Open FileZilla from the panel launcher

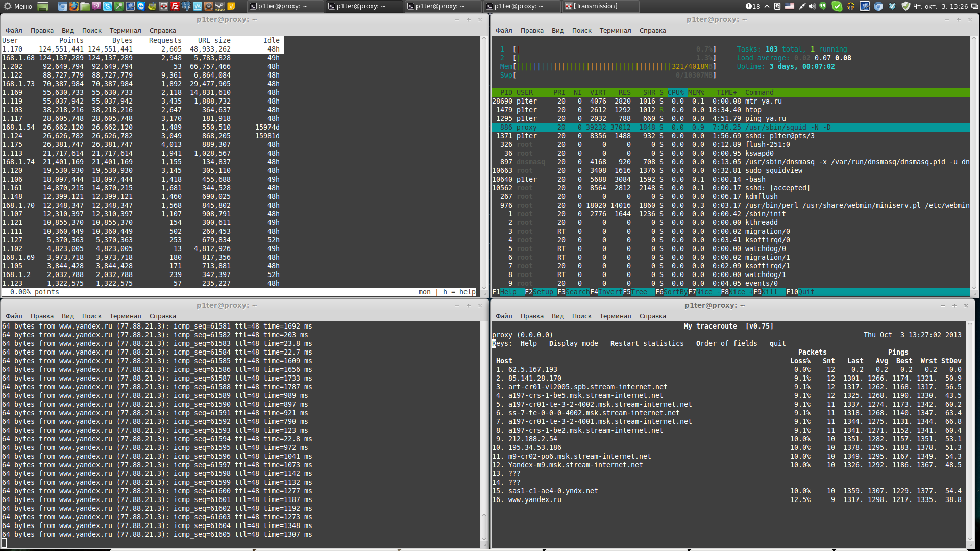tap(175, 6)
